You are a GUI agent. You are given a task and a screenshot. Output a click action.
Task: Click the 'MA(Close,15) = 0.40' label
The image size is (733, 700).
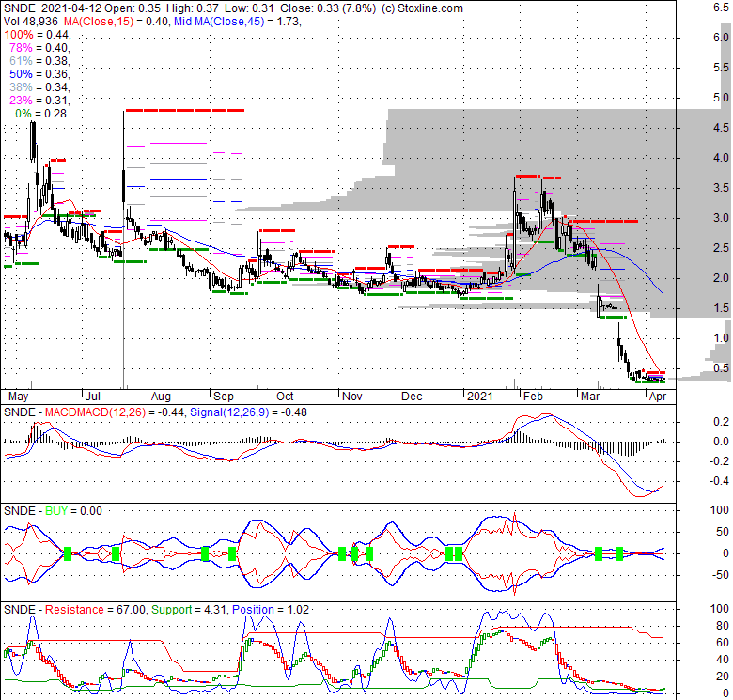[x=116, y=22]
